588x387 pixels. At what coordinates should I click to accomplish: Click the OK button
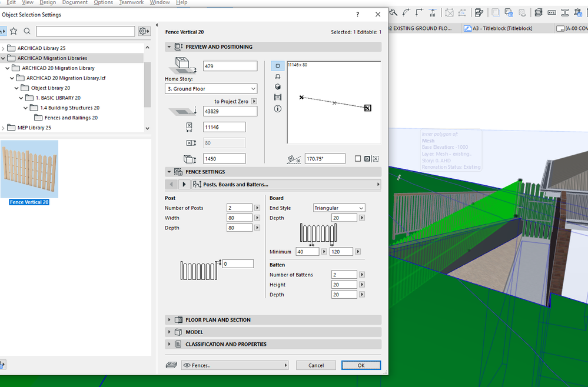click(361, 365)
